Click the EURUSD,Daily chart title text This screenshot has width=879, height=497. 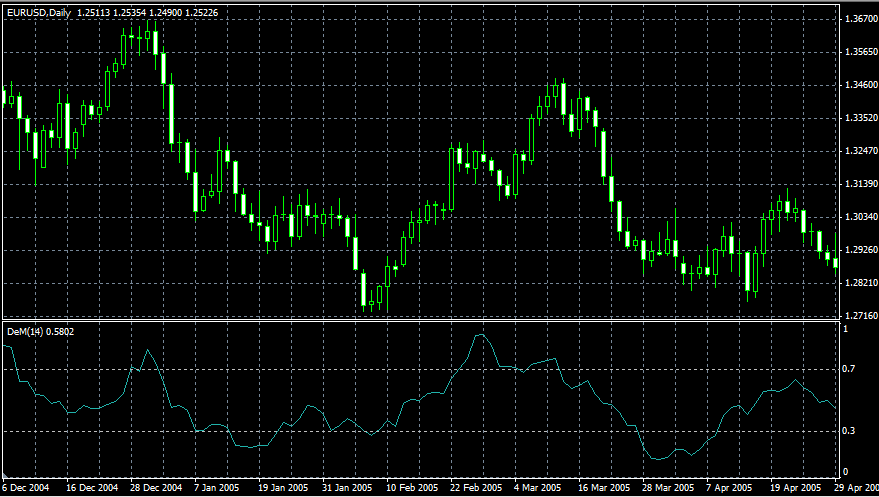click(39, 13)
